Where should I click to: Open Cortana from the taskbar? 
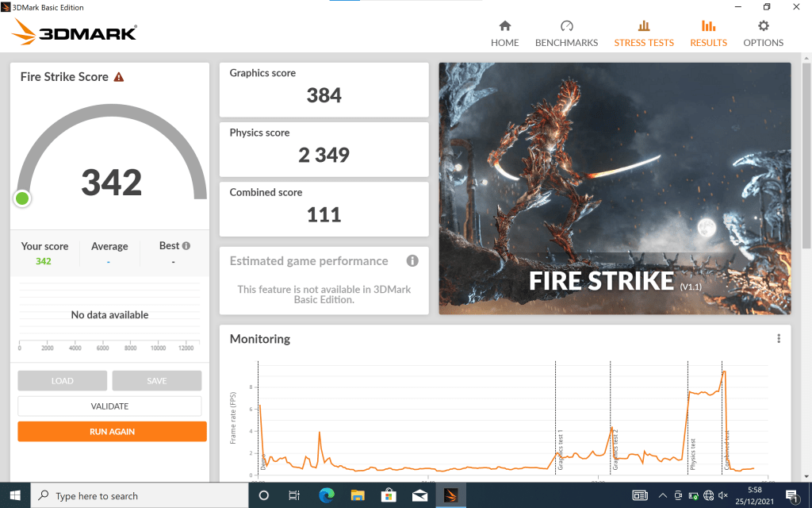(x=263, y=495)
